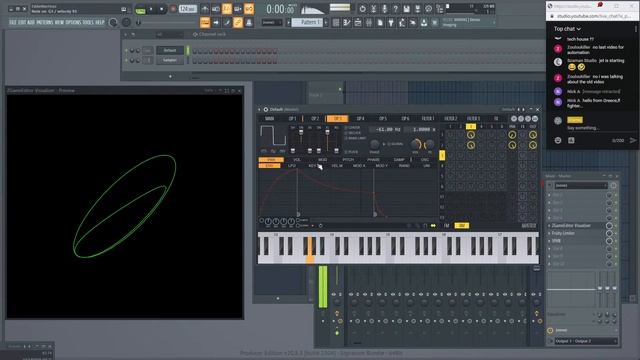Click the main pitch knob

point(127,23)
